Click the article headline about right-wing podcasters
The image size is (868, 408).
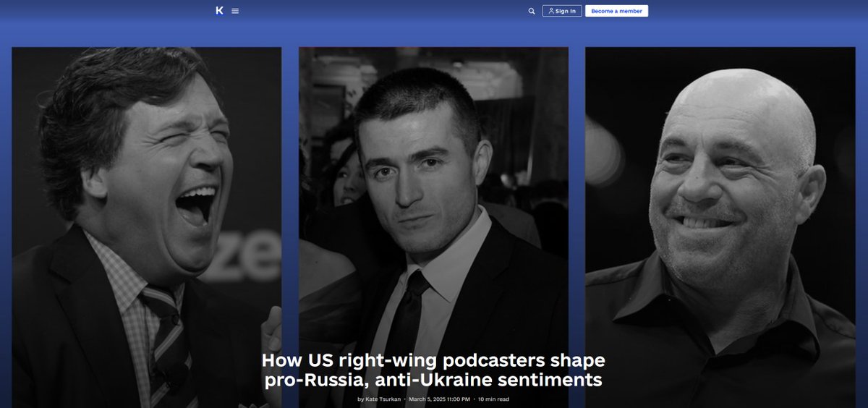433,370
